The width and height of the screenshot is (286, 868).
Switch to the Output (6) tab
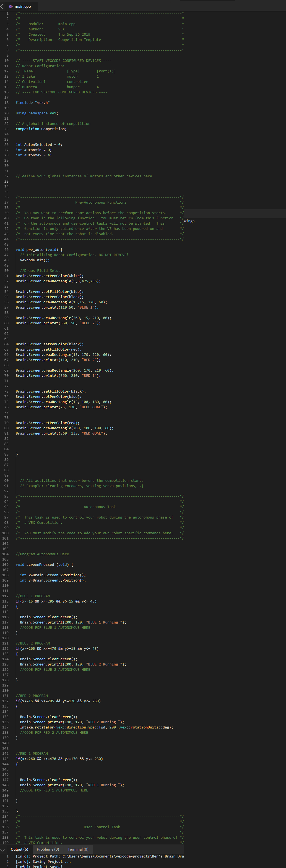click(19, 849)
